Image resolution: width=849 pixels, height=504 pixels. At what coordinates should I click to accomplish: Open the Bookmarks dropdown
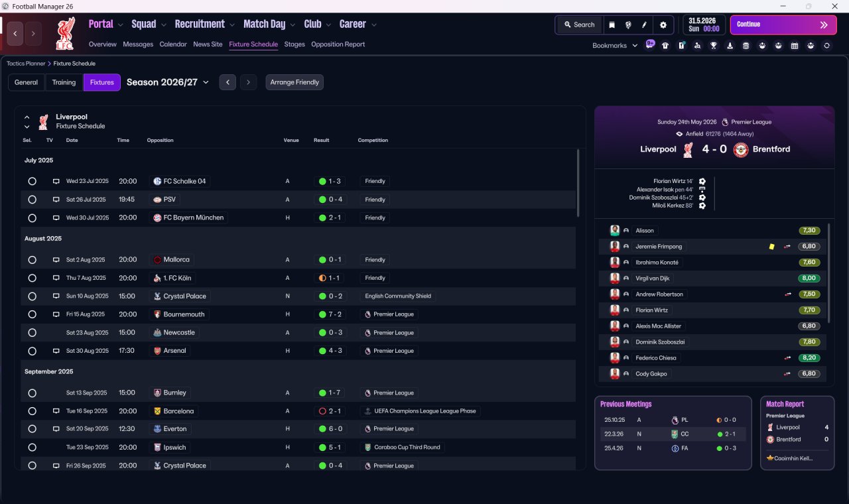click(615, 46)
